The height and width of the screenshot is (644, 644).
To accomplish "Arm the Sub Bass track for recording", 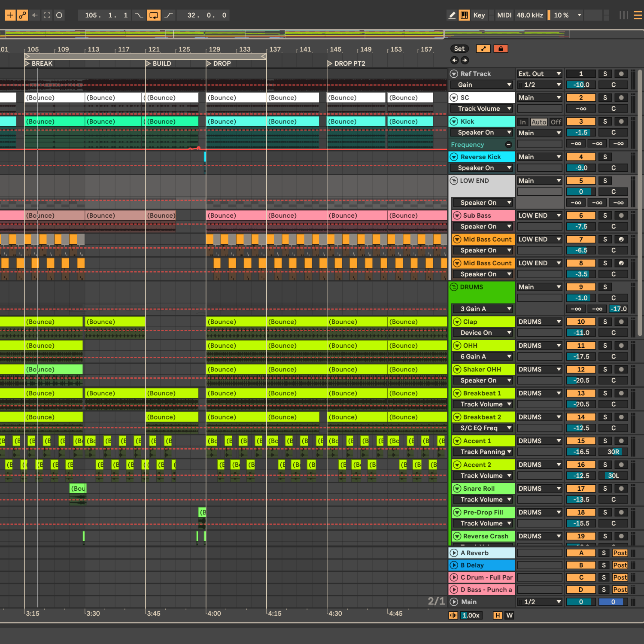I will pos(621,216).
